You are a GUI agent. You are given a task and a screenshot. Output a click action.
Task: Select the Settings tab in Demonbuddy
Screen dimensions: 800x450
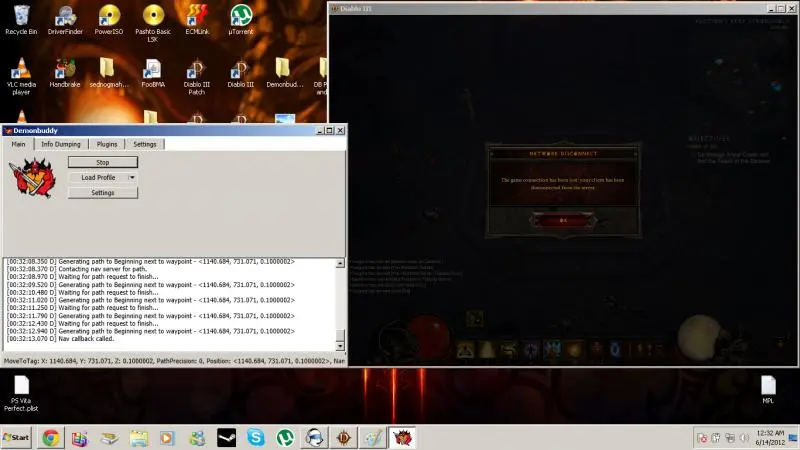click(x=144, y=144)
